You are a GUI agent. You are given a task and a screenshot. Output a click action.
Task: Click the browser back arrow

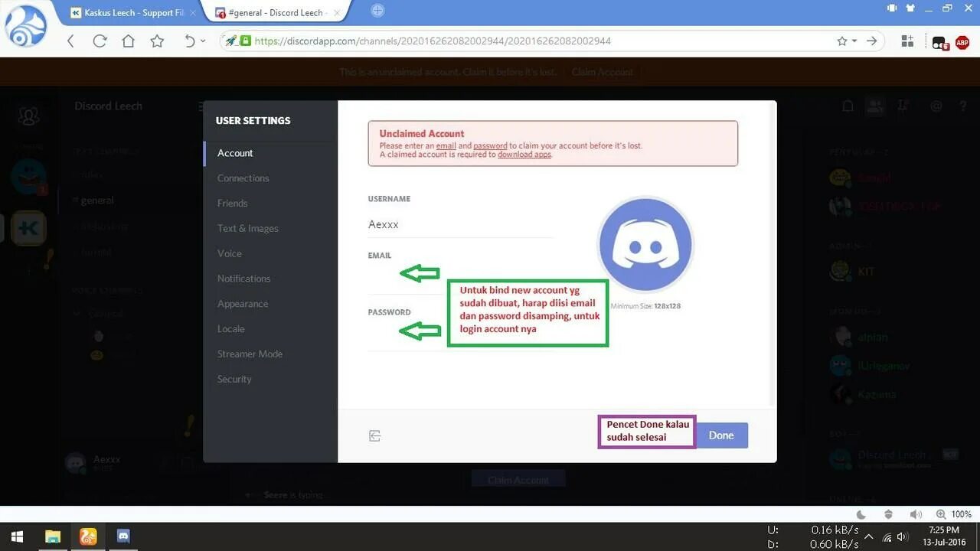(70, 41)
